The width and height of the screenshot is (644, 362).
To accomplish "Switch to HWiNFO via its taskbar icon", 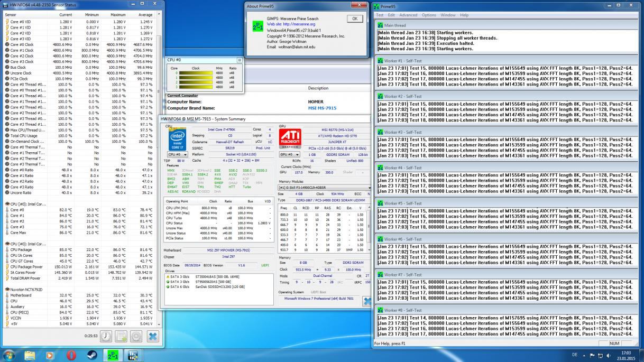I will pyautogui.click(x=133, y=355).
